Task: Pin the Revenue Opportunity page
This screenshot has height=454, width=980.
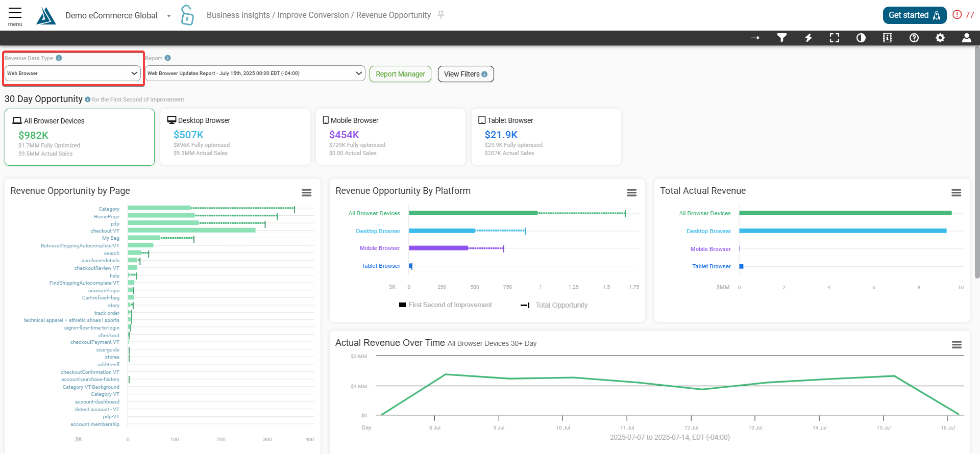Action: (x=441, y=15)
